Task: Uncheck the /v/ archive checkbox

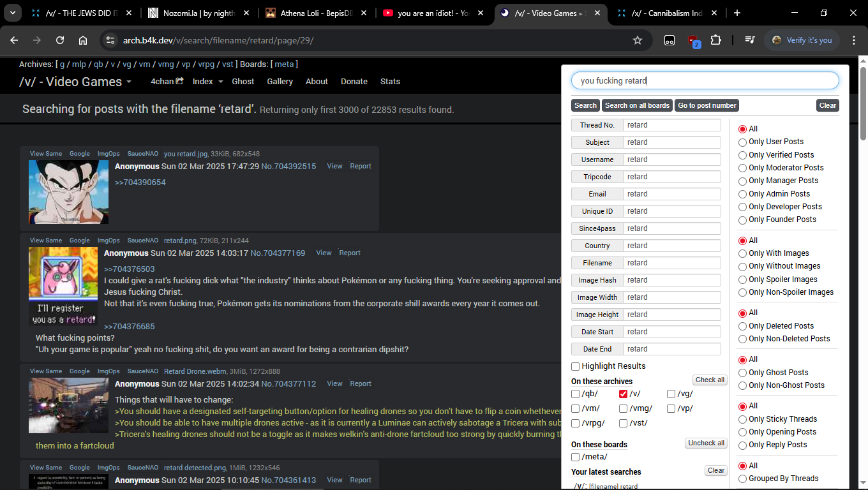Action: point(624,394)
